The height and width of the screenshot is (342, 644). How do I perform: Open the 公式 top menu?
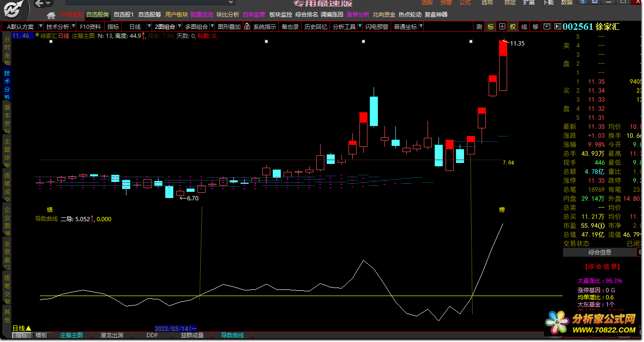(465, 3)
